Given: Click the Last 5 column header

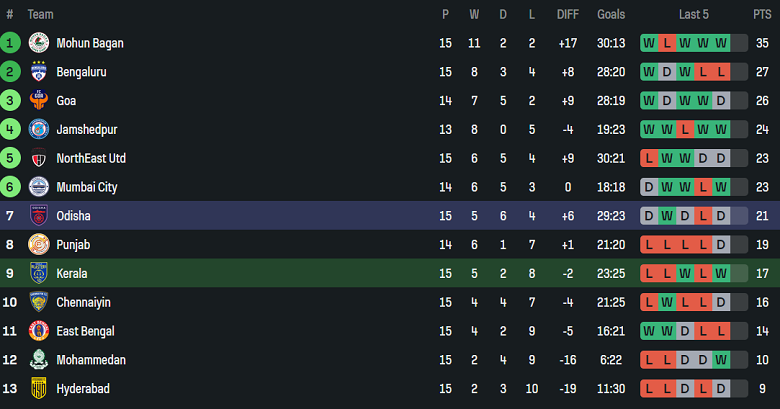Looking at the screenshot, I should tap(693, 14).
